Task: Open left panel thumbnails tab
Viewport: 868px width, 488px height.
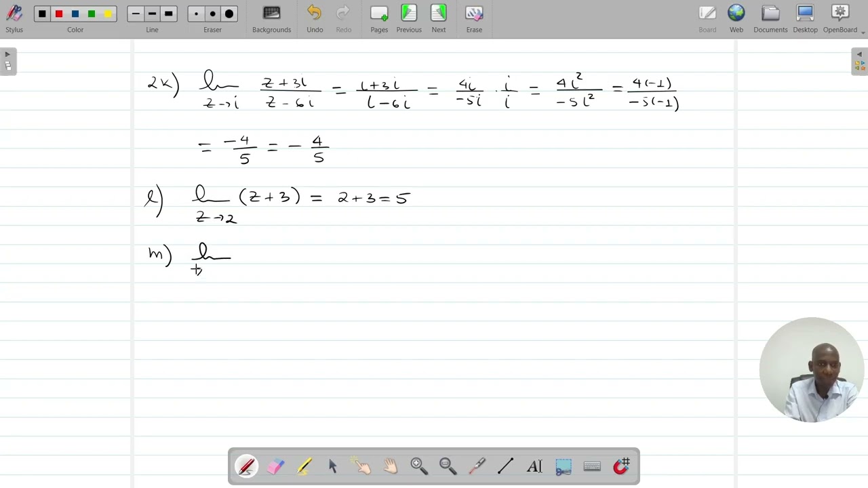Action: [x=7, y=66]
